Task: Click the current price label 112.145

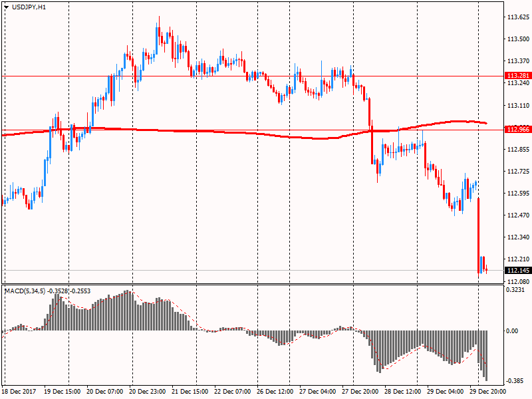Action: (x=518, y=271)
